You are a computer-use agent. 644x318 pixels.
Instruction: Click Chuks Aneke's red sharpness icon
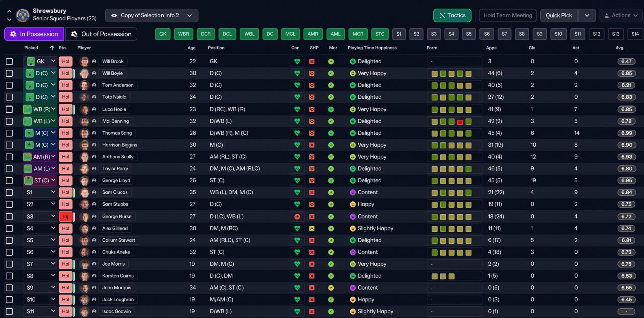click(x=312, y=252)
